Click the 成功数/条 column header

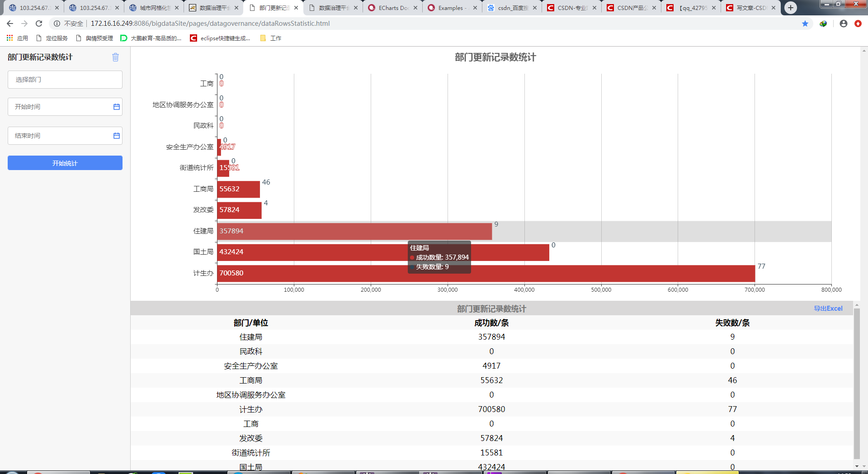coord(491,323)
